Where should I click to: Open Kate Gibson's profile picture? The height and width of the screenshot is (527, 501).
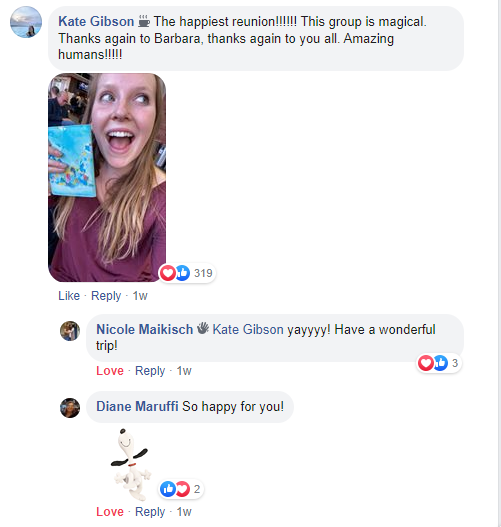point(26,22)
